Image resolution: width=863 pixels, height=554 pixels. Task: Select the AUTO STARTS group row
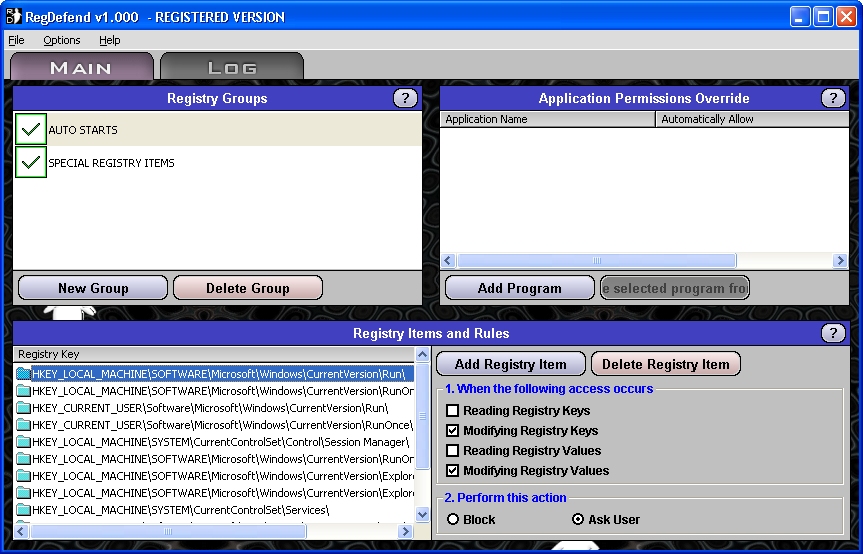coord(217,129)
